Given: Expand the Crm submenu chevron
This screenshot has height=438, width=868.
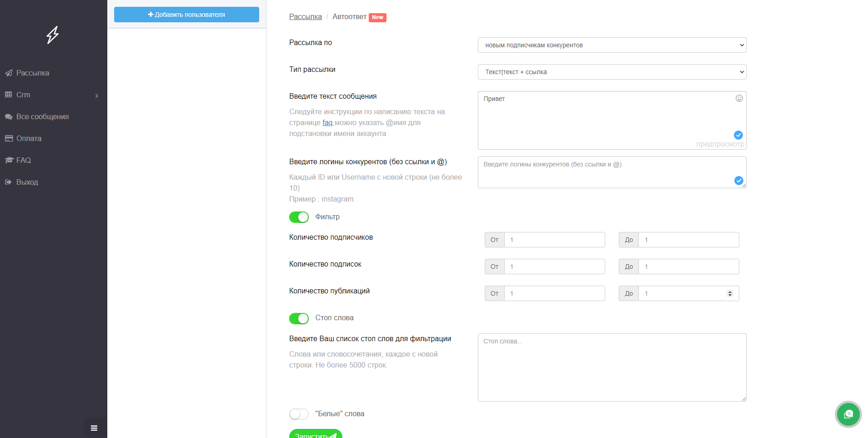Looking at the screenshot, I should (96, 96).
